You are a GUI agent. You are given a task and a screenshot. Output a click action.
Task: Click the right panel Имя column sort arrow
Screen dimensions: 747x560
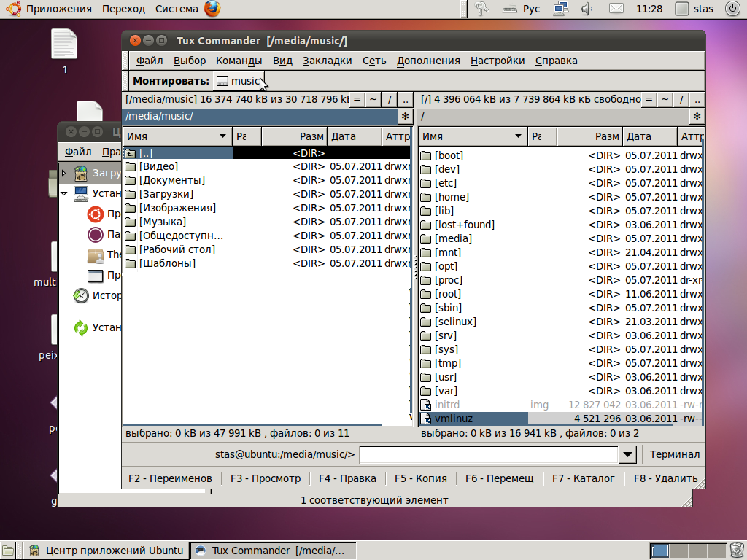point(518,136)
